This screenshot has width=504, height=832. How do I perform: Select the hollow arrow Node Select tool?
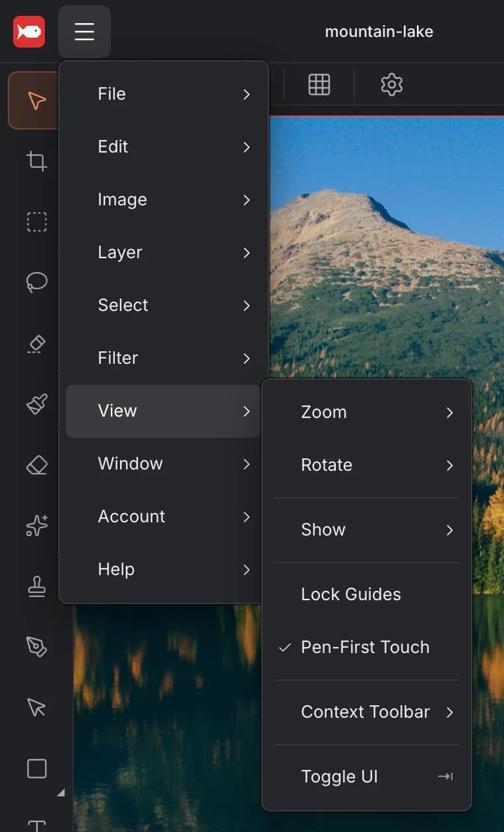coord(36,708)
